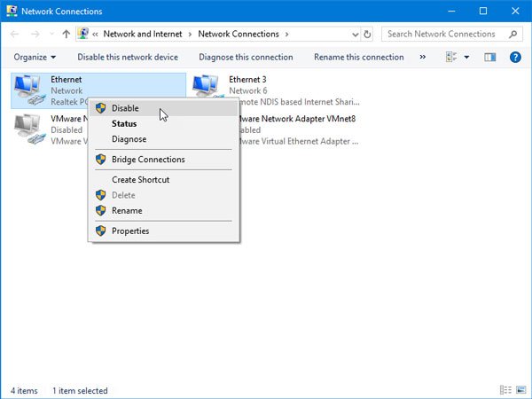Image resolution: width=532 pixels, height=399 pixels.
Task: Click VMware Network Adapter VMnet8 name
Action: [x=298, y=119]
